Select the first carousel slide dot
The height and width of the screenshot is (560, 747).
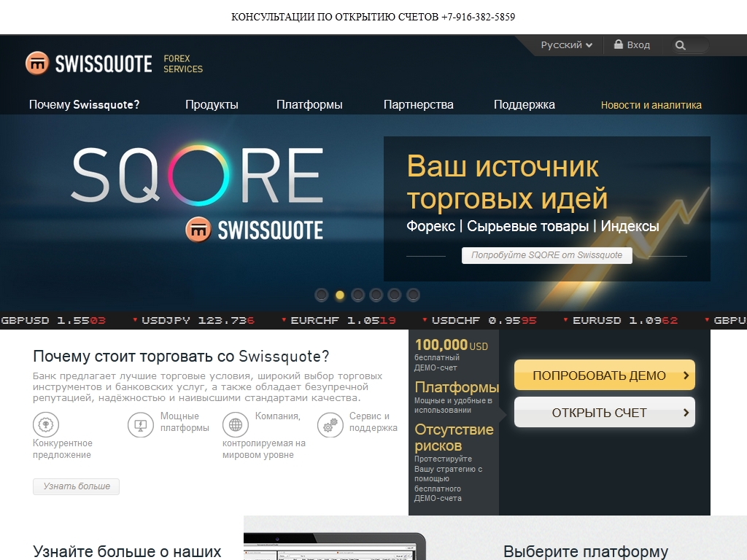coord(321,295)
